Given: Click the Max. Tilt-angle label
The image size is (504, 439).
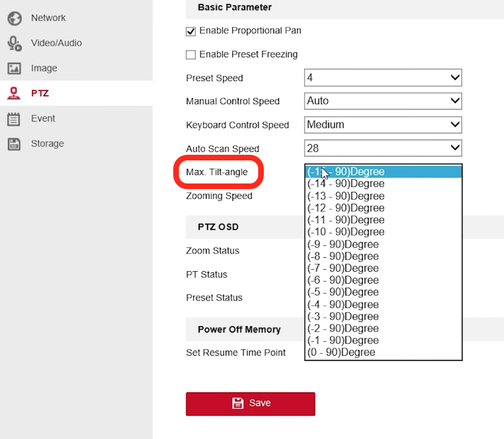Looking at the screenshot, I should click(217, 172).
